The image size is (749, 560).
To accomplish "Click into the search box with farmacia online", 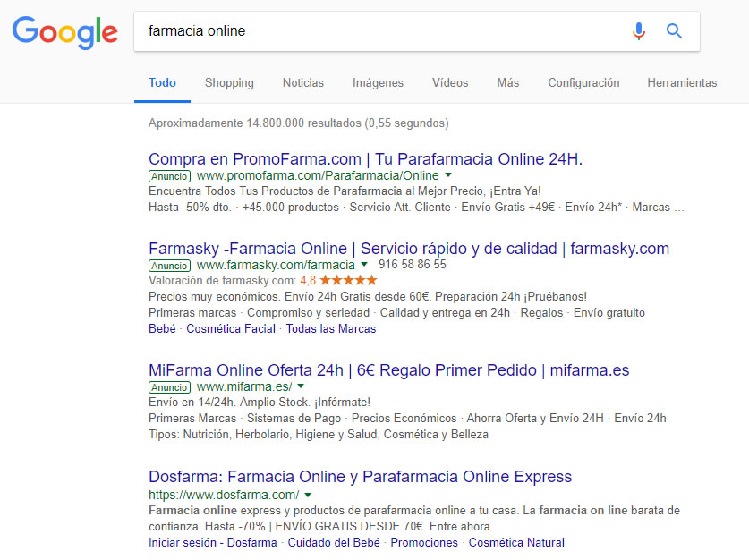I will click(376, 31).
